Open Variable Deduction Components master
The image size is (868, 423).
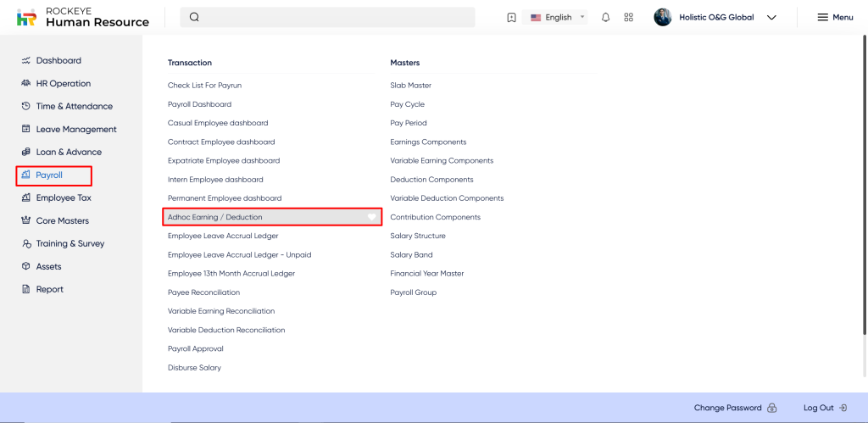point(447,198)
